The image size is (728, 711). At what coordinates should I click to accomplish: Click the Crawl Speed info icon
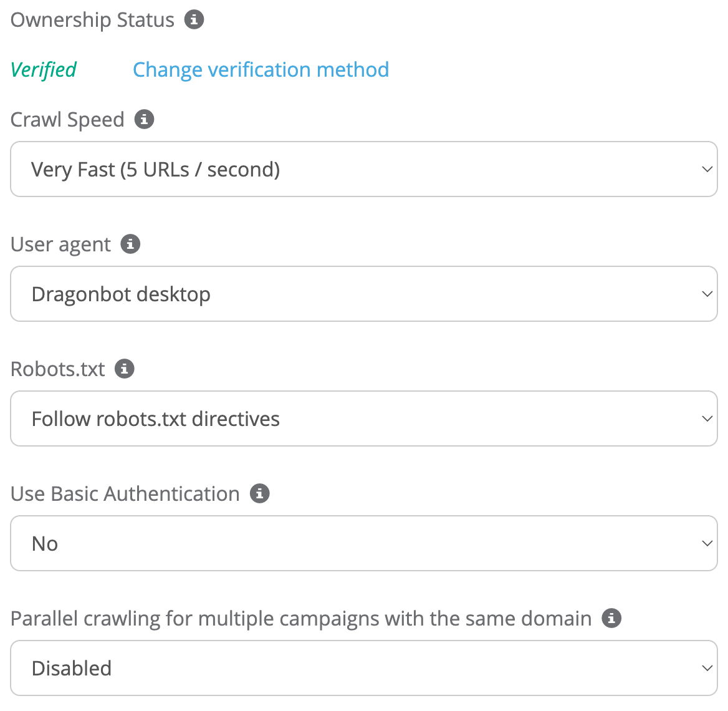[x=144, y=119]
